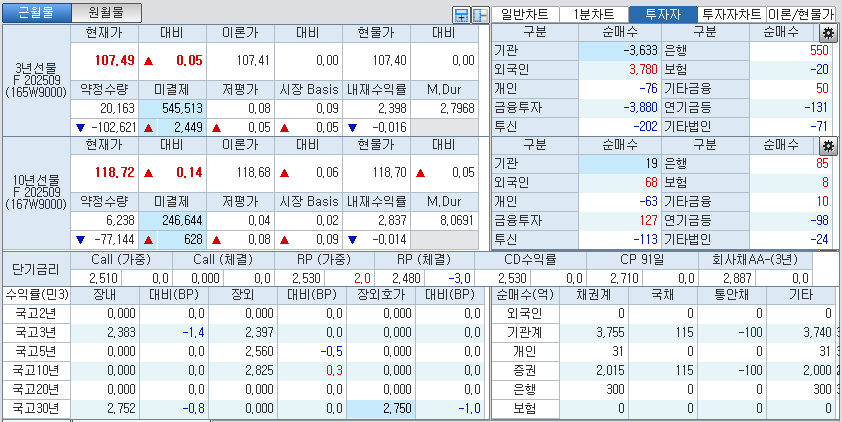Click the RP (체결) rate 2.480

pos(399,278)
